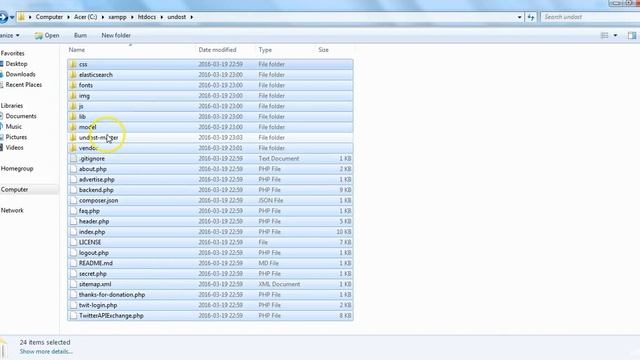640x360 pixels.
Task: Expand the arrow after htdocs in path
Action: (x=162, y=17)
